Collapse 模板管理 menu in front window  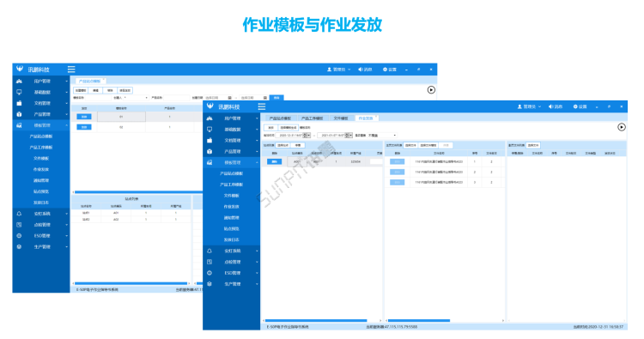point(257,163)
